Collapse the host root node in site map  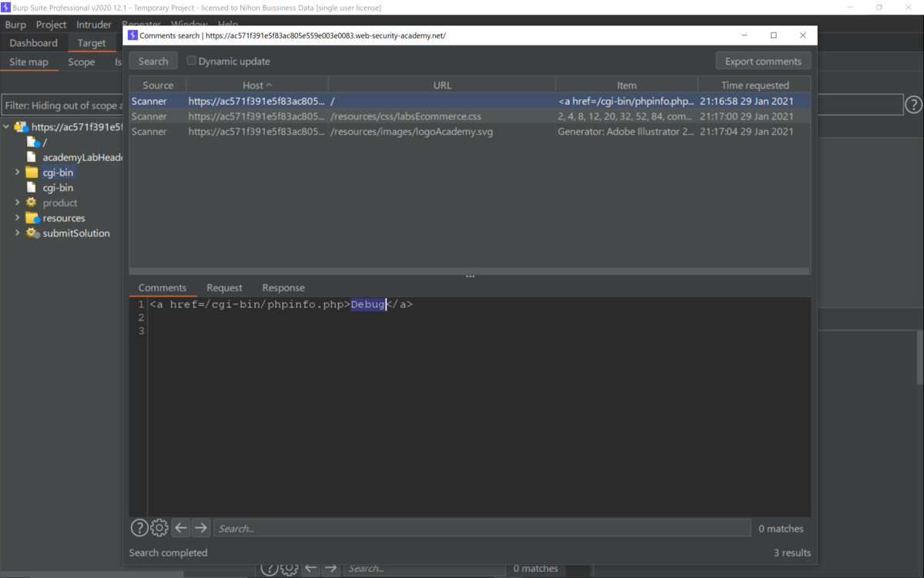coord(7,127)
